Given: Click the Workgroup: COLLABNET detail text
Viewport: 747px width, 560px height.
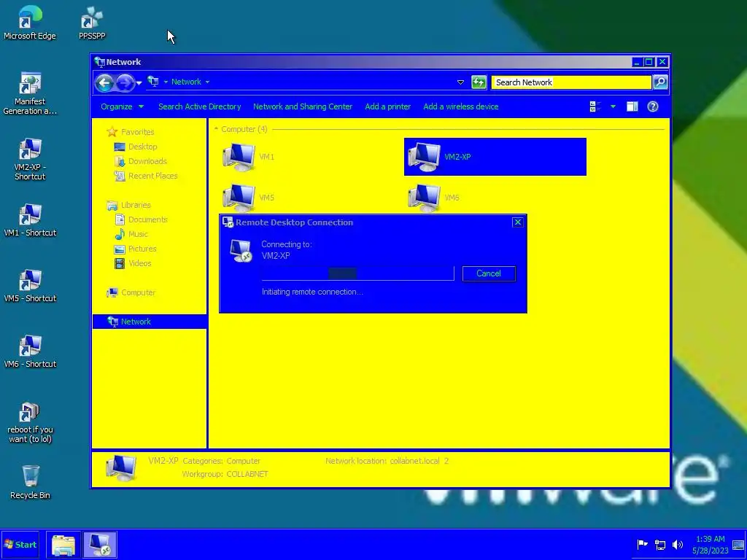Looking at the screenshot, I should tap(225, 474).
